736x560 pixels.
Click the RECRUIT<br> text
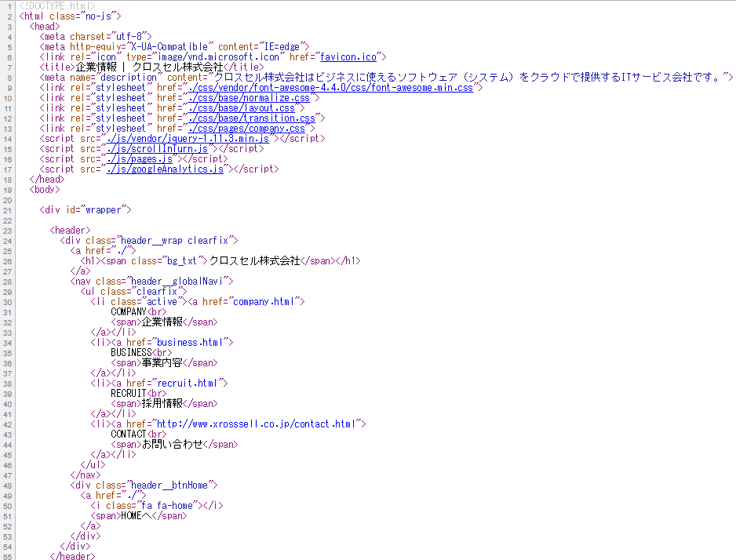point(138,394)
